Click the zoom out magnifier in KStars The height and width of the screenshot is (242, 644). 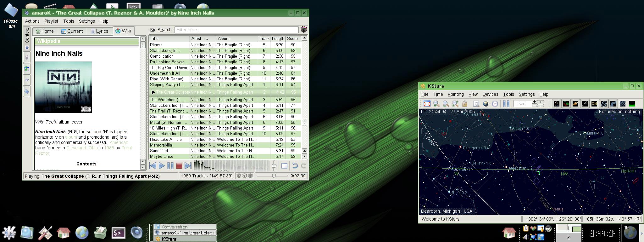tap(446, 104)
